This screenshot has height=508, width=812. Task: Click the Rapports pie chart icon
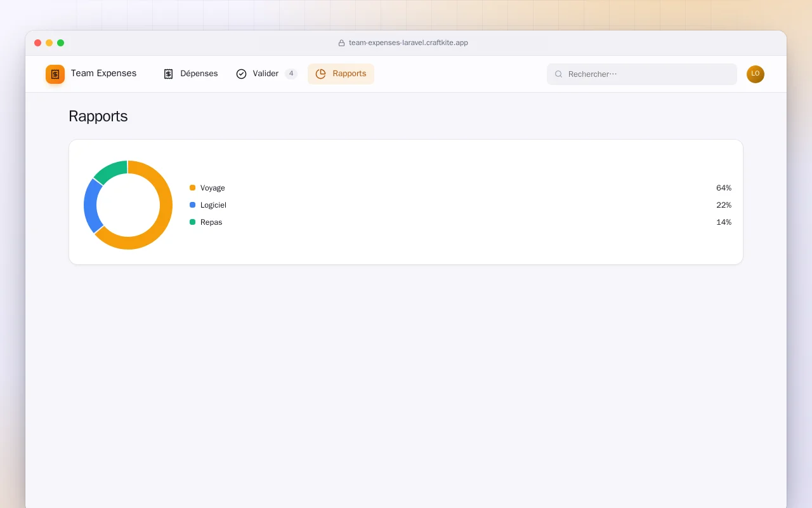[321, 74]
